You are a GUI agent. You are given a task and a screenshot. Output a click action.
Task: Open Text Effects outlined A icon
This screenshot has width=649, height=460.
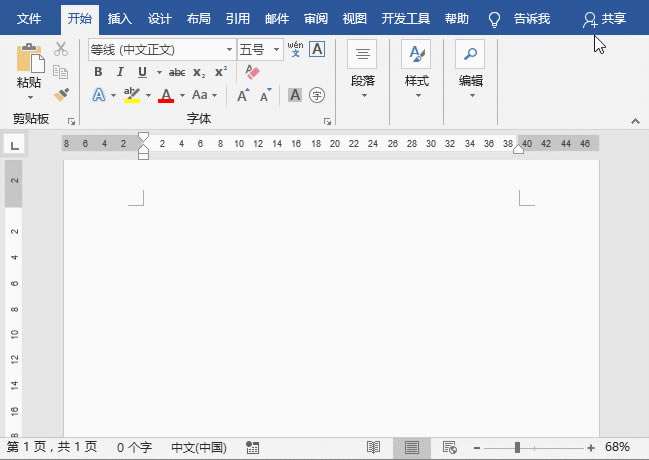[99, 95]
